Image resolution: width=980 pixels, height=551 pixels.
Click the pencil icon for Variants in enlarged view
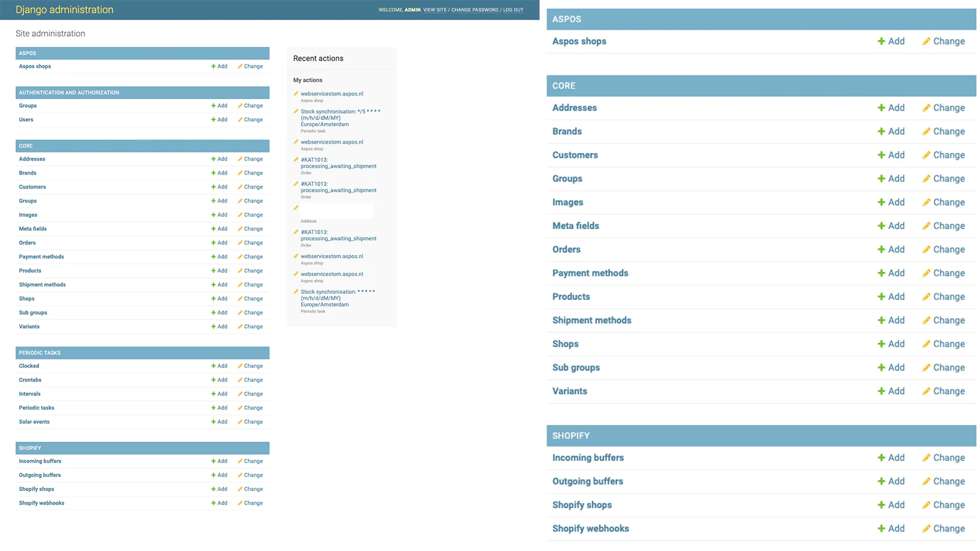[x=926, y=391]
